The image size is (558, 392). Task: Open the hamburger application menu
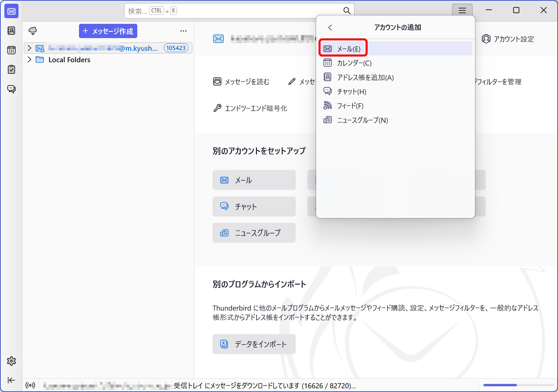(x=462, y=10)
